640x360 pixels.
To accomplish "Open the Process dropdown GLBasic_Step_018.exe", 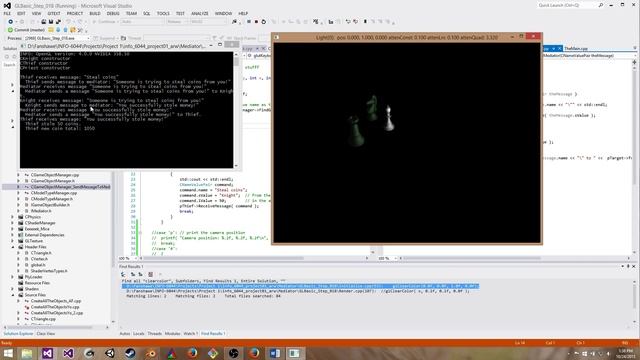I will [x=57, y=38].
